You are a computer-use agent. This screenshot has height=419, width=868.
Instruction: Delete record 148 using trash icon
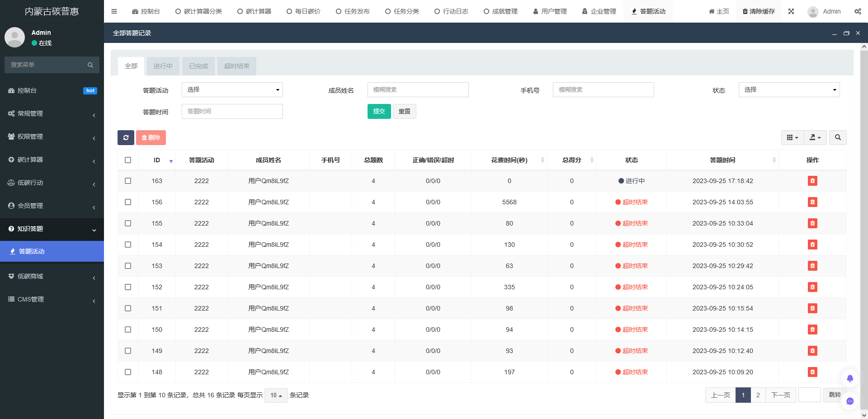point(812,372)
